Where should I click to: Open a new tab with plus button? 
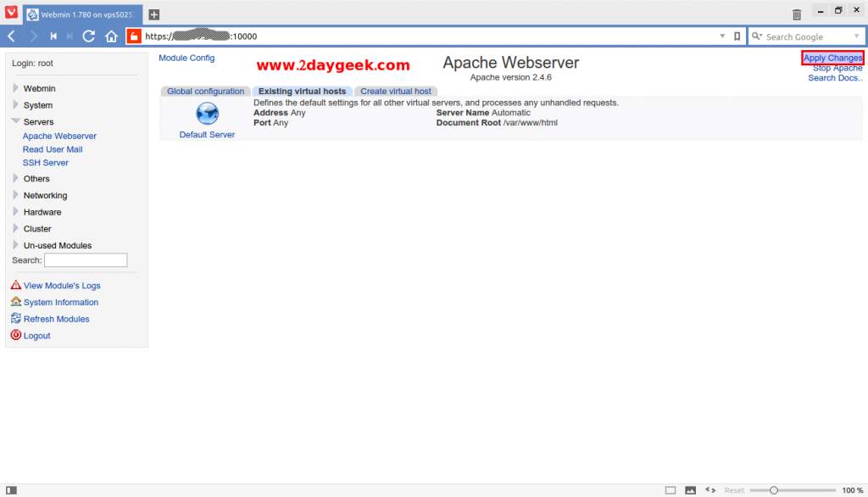tap(154, 14)
